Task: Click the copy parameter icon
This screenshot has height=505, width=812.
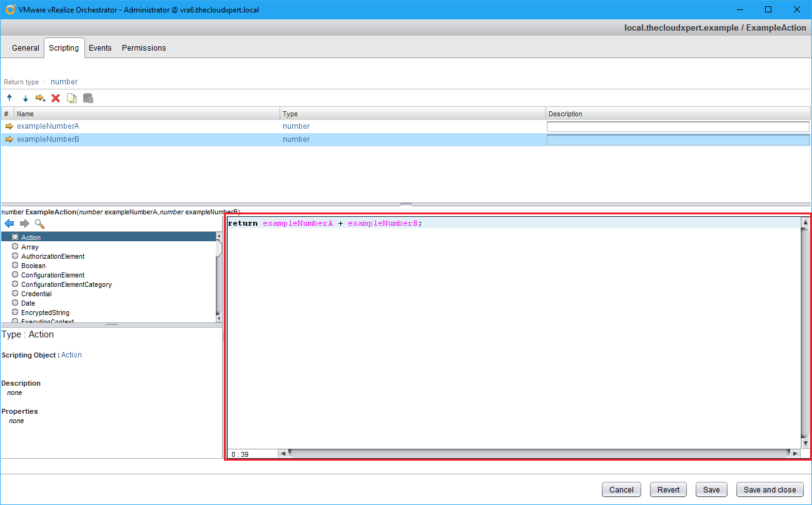Action: (72, 98)
